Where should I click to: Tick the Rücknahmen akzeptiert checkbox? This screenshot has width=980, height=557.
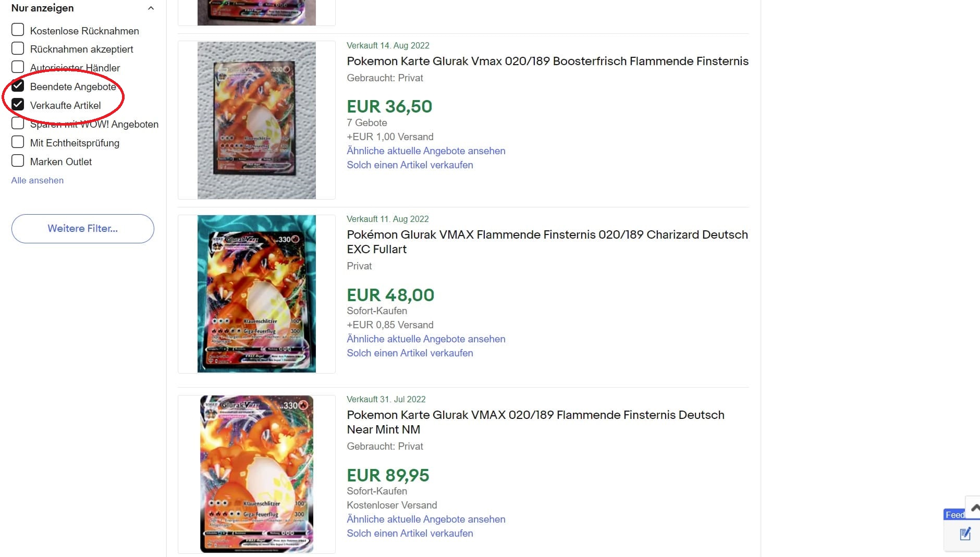point(18,49)
